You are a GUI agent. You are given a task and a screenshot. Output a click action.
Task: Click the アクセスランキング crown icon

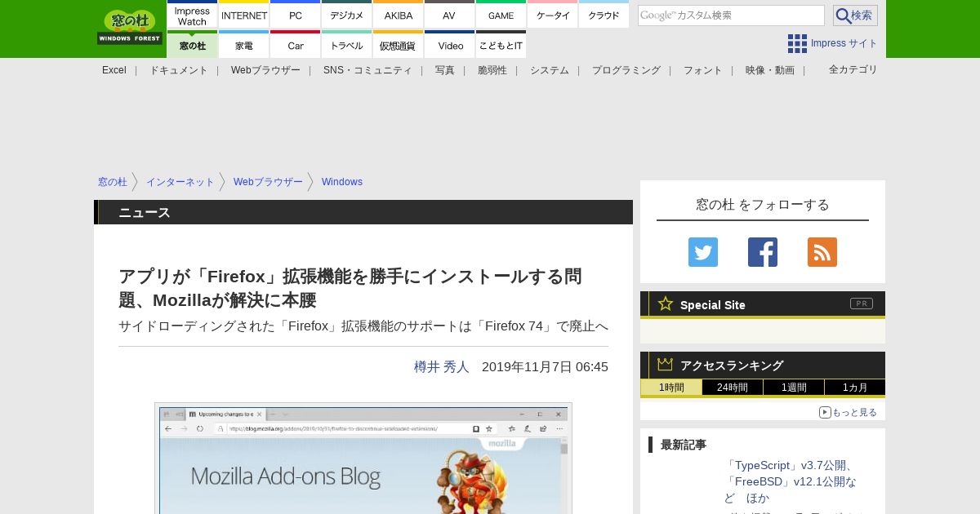666,365
